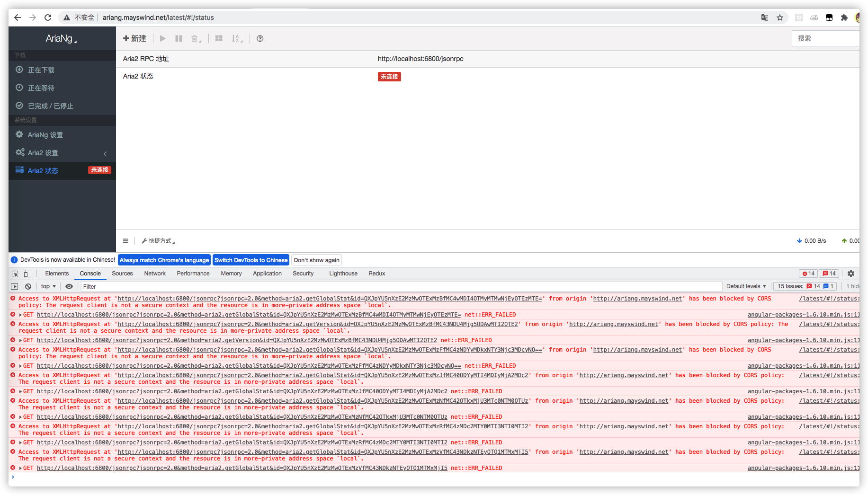Viewport: 868px width, 495px height.
Task: Open AriaNg 设置 in the sidebar
Action: coord(62,135)
